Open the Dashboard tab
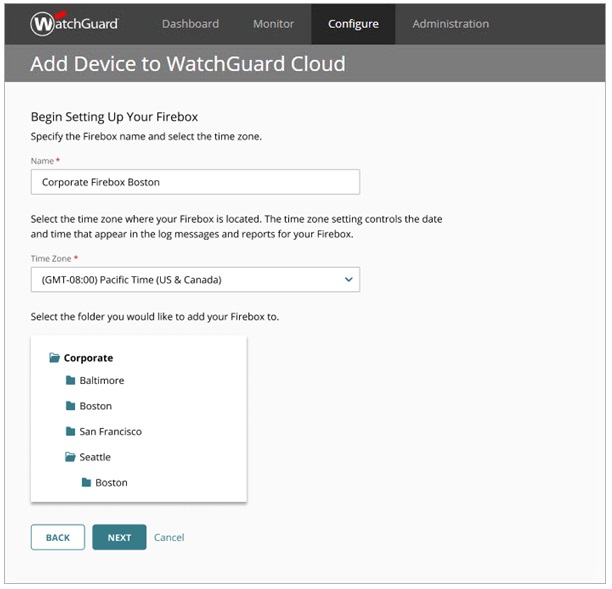The image size is (612, 589). [x=190, y=24]
